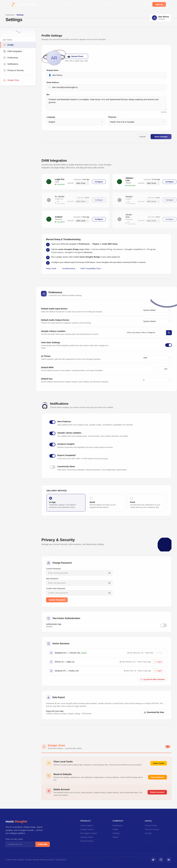
Task: Go to DAW Integration in sidebar
Action: tap(18, 51)
